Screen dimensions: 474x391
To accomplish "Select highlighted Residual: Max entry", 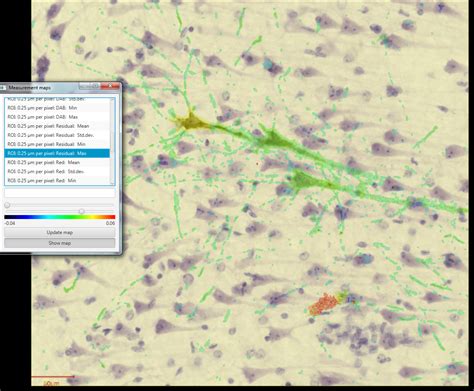I will 57,153.
